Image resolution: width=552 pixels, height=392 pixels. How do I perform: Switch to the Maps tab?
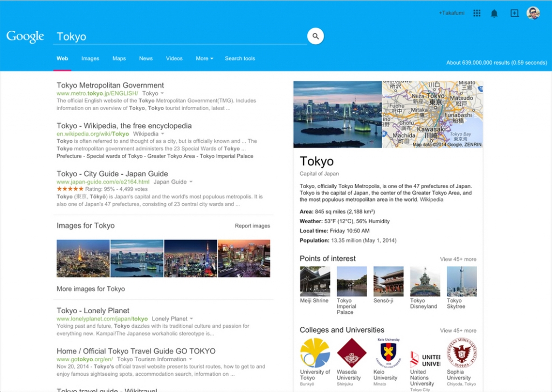point(119,58)
